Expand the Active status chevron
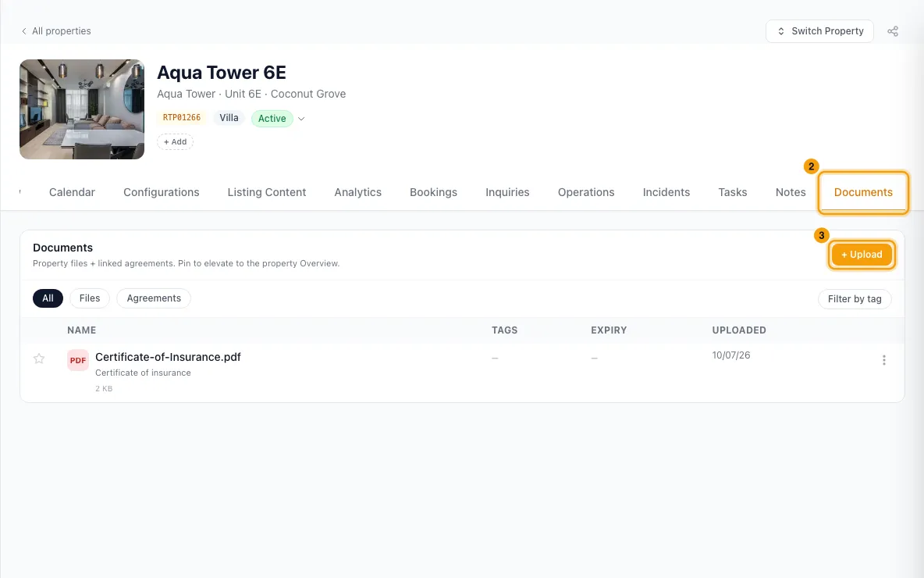The width and height of the screenshot is (924, 578). click(301, 119)
